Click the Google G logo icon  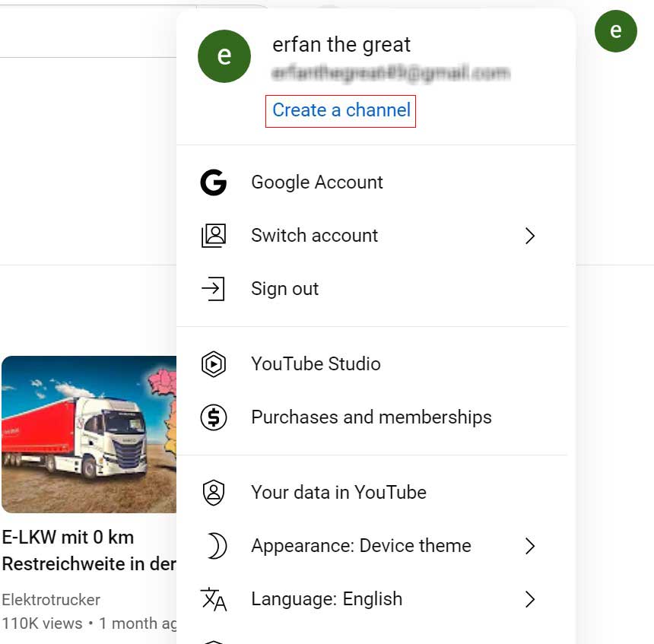pos(213,182)
